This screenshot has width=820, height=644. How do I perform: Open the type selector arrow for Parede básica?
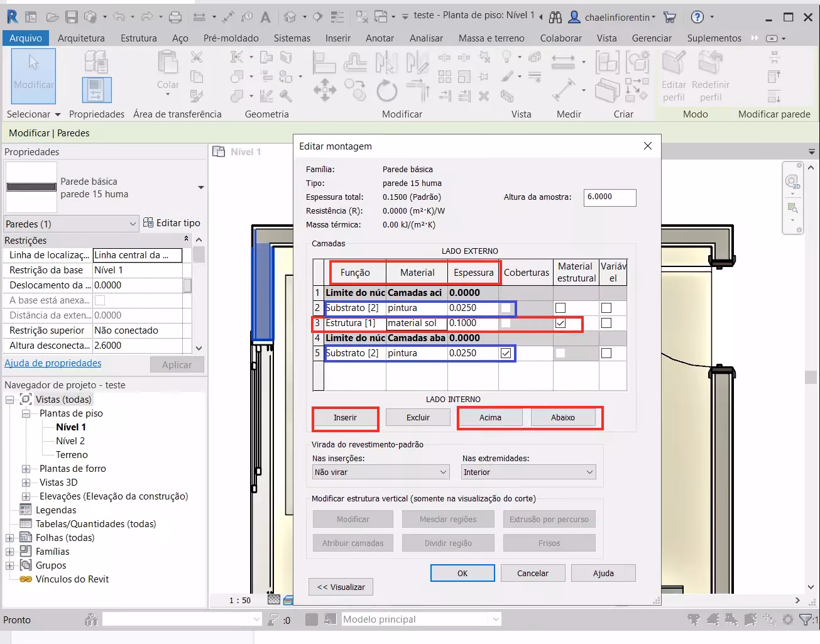pyautogui.click(x=201, y=187)
